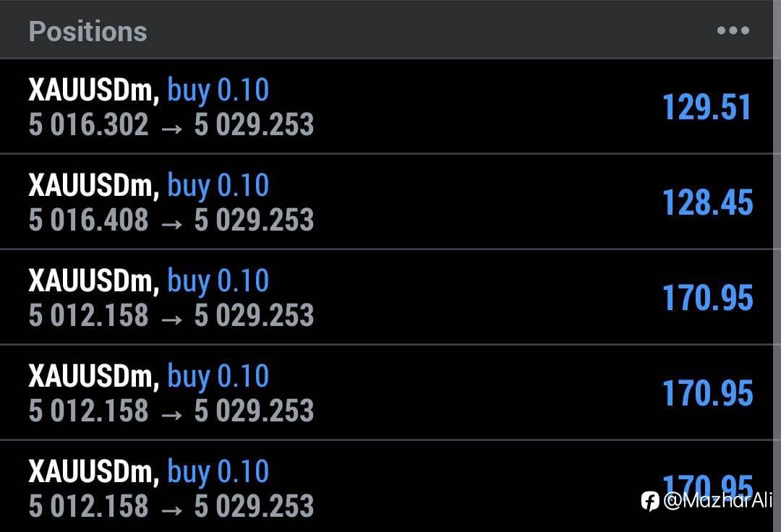Click the 129.51 profit value

point(707,108)
